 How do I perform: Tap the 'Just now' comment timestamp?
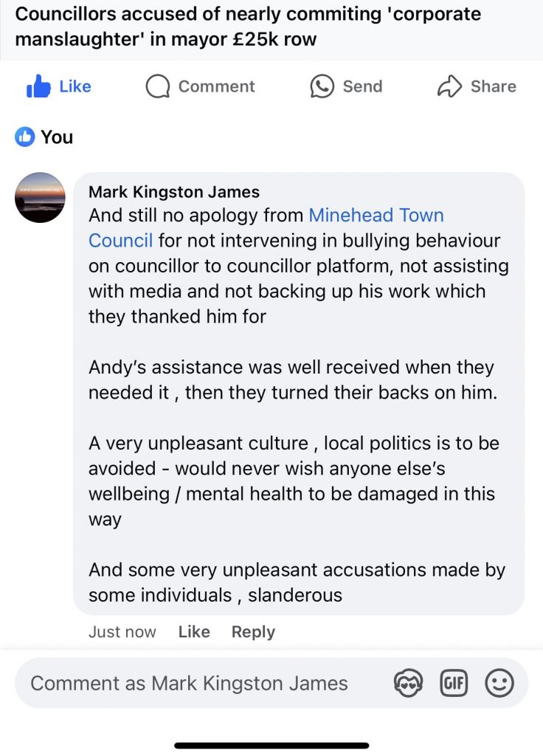click(122, 632)
